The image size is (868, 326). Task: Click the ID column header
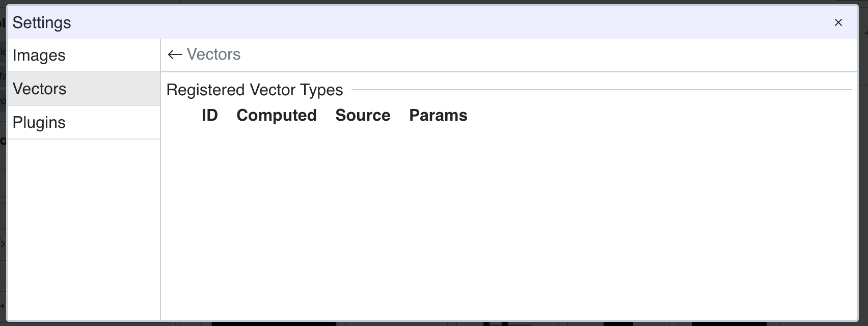point(209,115)
